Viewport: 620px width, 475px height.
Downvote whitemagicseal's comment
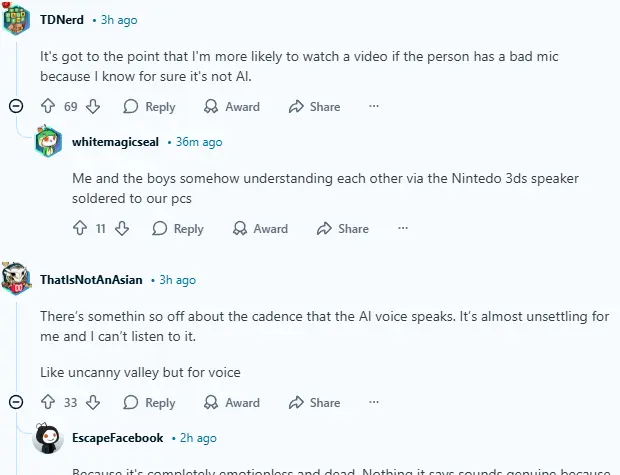tap(122, 228)
